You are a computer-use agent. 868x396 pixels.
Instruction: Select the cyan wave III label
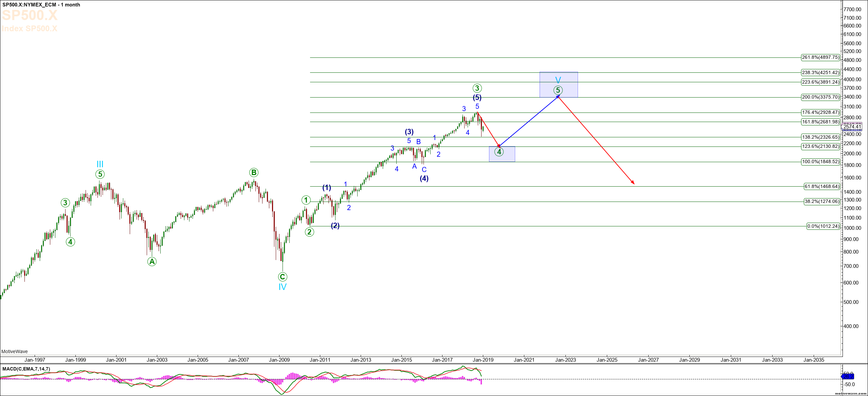(x=100, y=164)
